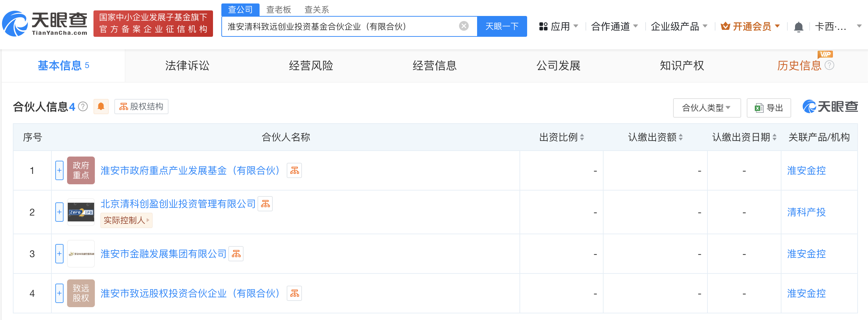This screenshot has width=868, height=320.
Task: Click the notification bell icon in the top bar
Action: (x=799, y=26)
